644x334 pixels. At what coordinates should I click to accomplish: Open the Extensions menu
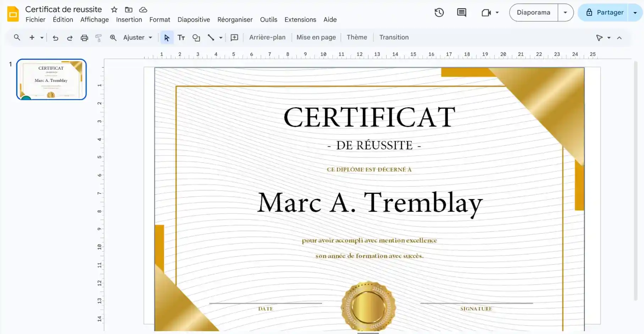point(300,20)
